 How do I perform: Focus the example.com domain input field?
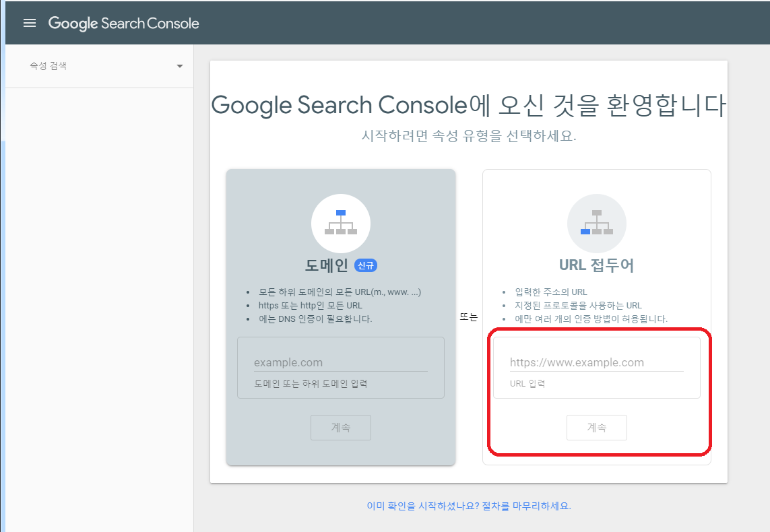click(x=341, y=363)
